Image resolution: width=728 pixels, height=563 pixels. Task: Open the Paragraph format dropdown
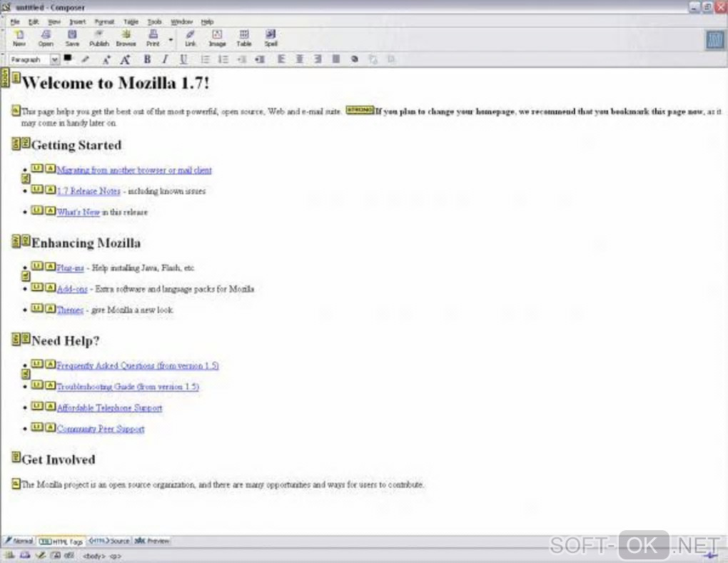click(34, 59)
